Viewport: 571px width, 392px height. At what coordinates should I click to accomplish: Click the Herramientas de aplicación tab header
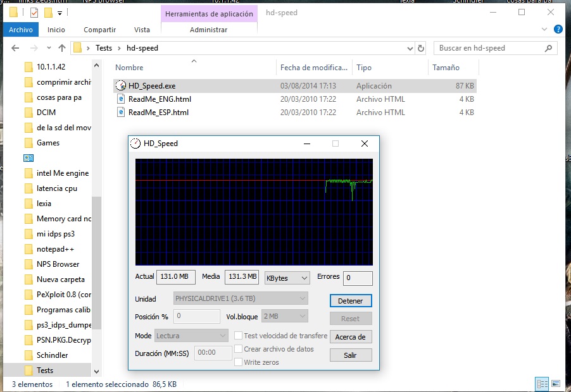[209, 14]
